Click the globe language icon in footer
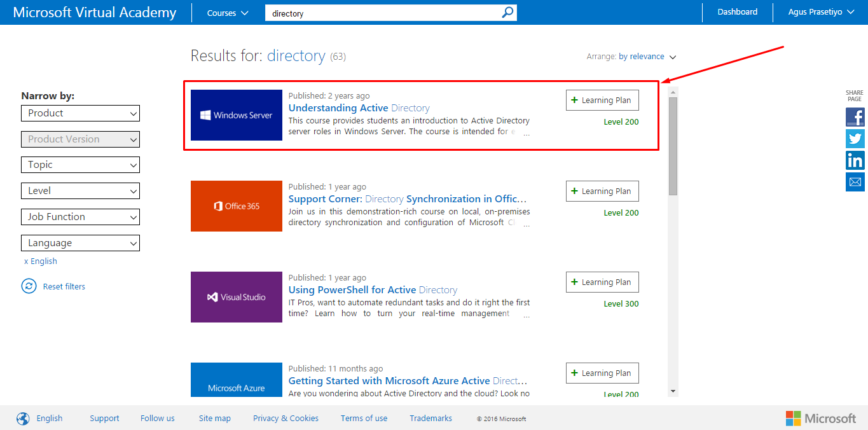Viewport: 868px width, 430px height. pyautogui.click(x=23, y=419)
